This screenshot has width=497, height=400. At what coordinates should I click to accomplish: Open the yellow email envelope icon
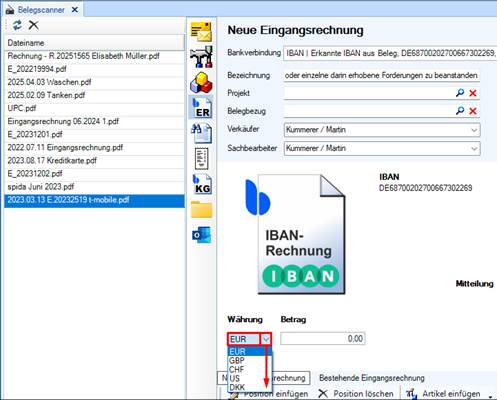coord(201,32)
